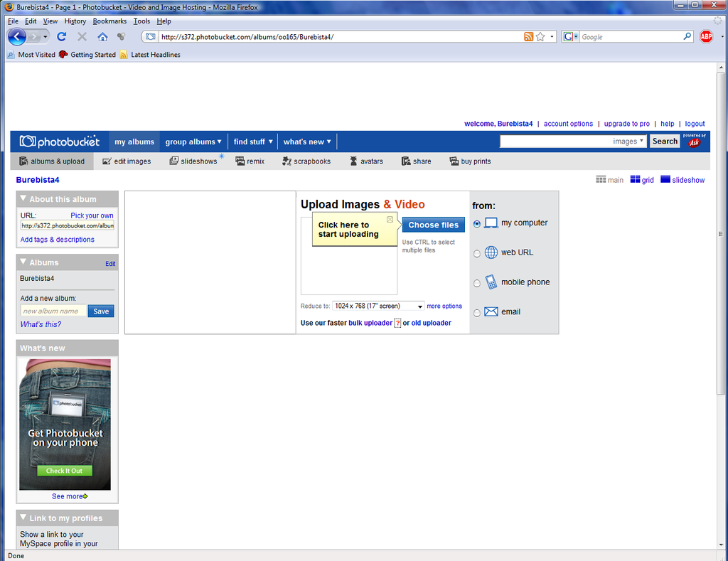728x561 pixels.
Task: Click the Google search magnifier icon
Action: coord(687,36)
